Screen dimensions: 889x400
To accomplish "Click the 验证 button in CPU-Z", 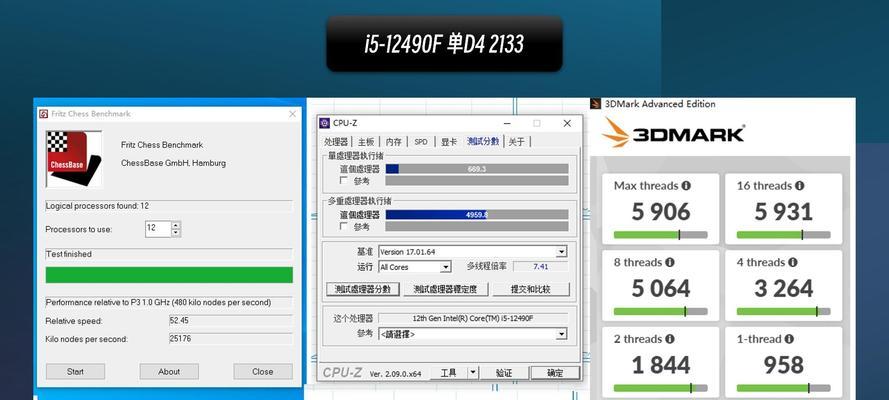I will (x=504, y=373).
